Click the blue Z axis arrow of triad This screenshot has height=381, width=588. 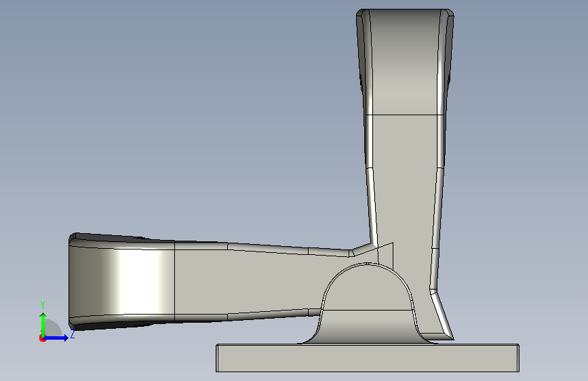56,338
